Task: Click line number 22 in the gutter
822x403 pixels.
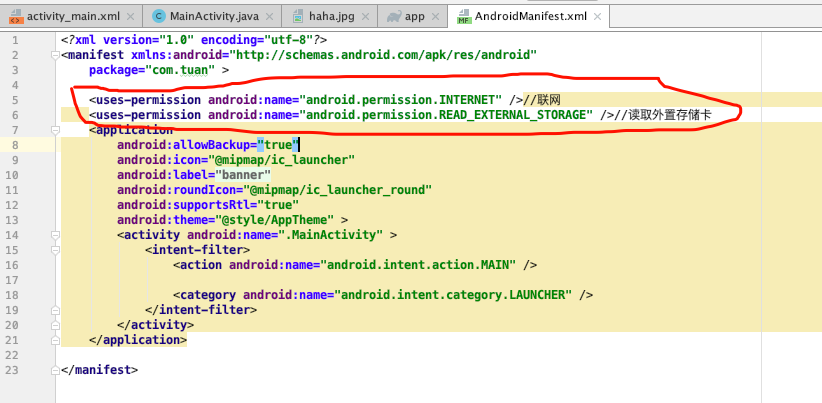Action: point(12,355)
